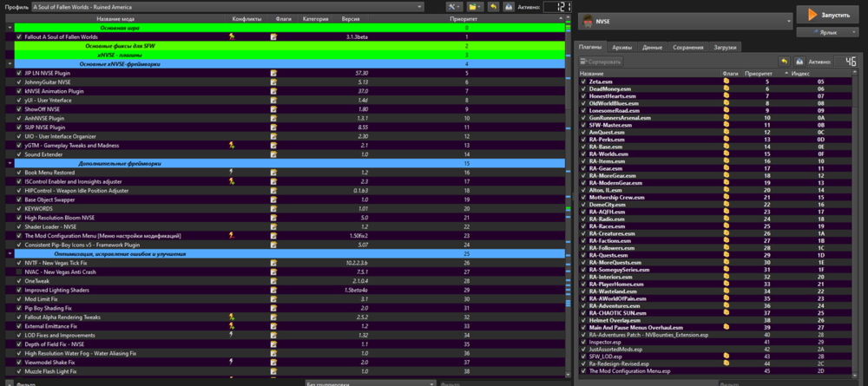Click archive flag icon for SFW_LOD.esp

[726, 357]
